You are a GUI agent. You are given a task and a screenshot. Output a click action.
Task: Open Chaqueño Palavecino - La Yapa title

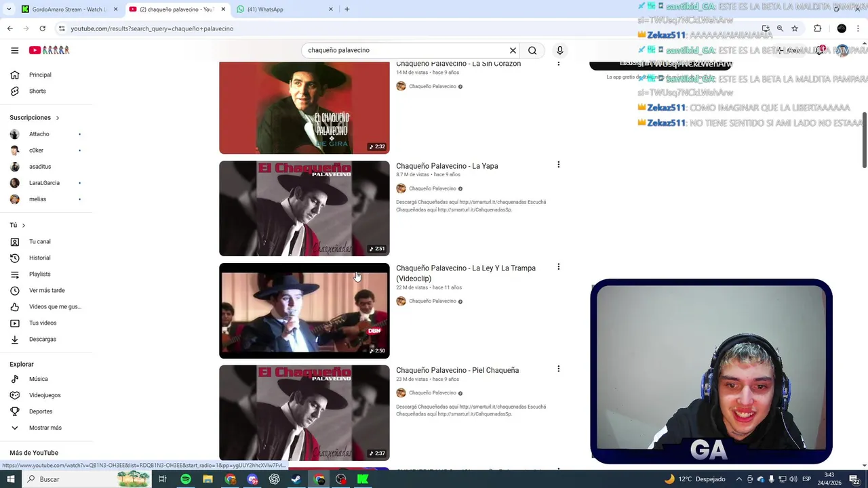447,166
